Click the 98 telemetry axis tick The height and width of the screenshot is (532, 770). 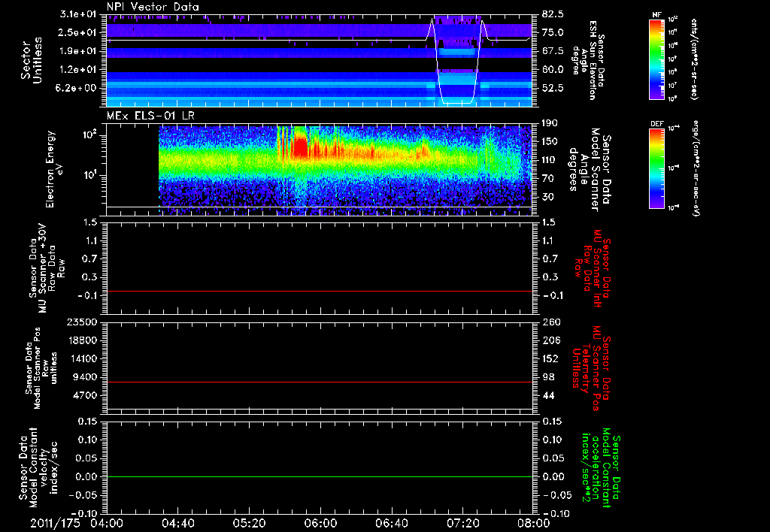548,377
